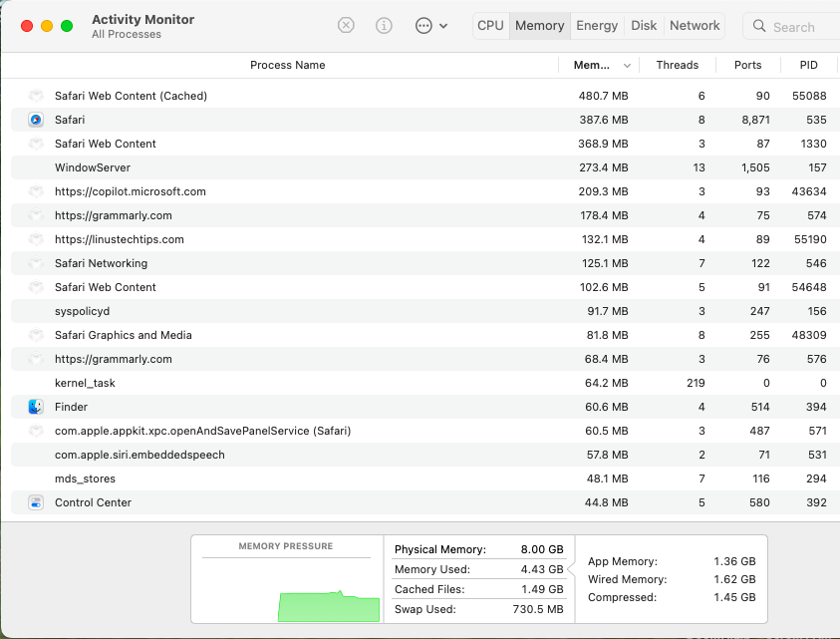The width and height of the screenshot is (840, 639).
Task: Click the Safari compass app icon
Action: [36, 120]
